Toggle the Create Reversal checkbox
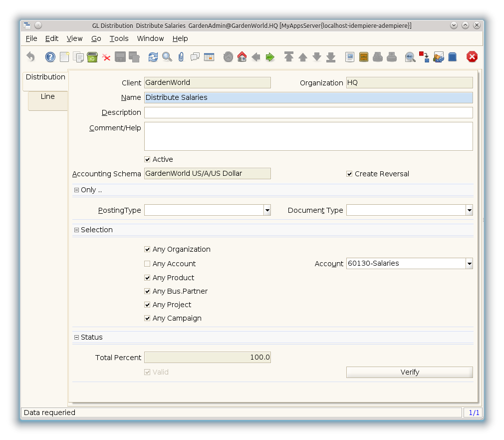This screenshot has width=504, height=440. coord(349,174)
